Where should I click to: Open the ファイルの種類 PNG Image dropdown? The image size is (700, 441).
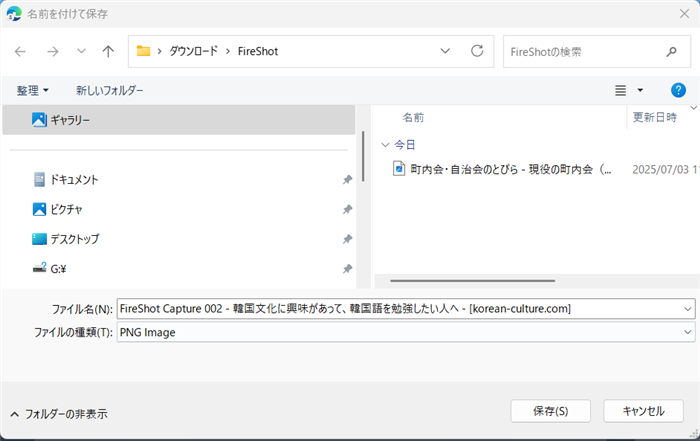coord(687,332)
